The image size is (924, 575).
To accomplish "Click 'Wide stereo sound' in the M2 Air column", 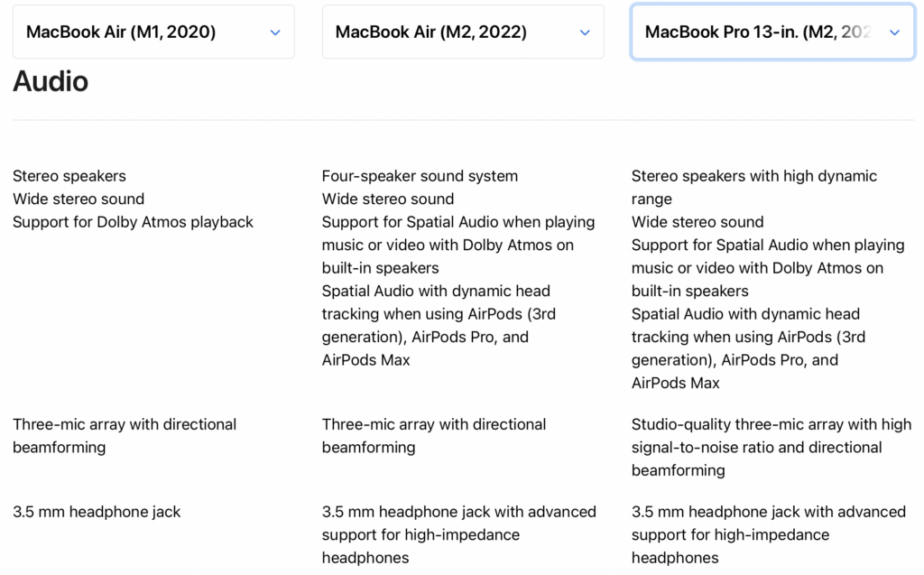I will (x=388, y=199).
